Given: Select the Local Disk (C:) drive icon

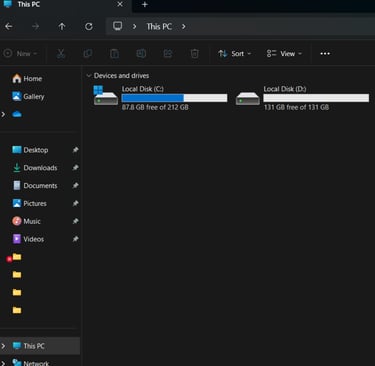Looking at the screenshot, I should pyautogui.click(x=105, y=96).
